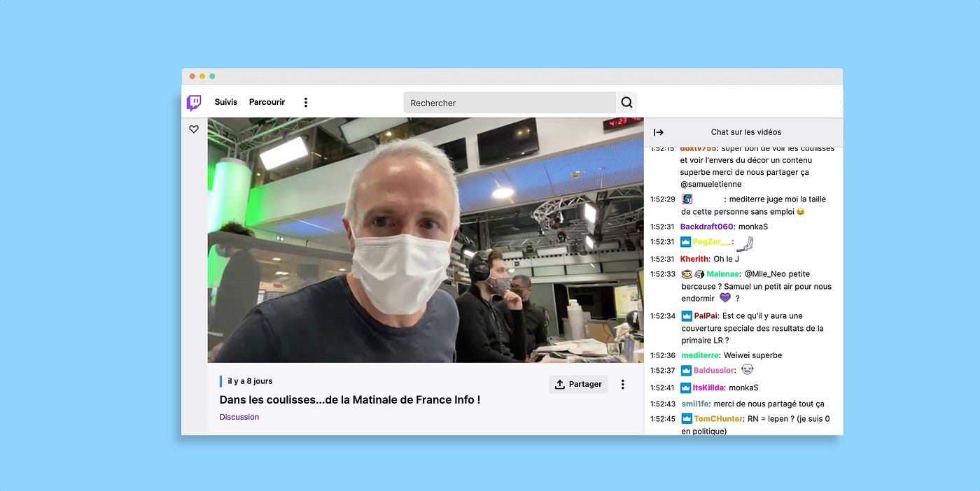Click the magnifying glass search button
This screenshot has height=491, width=980.
[x=626, y=103]
